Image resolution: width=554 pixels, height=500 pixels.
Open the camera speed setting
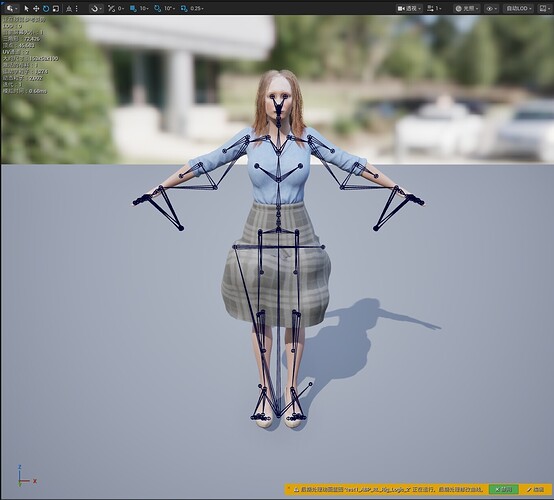click(x=434, y=8)
